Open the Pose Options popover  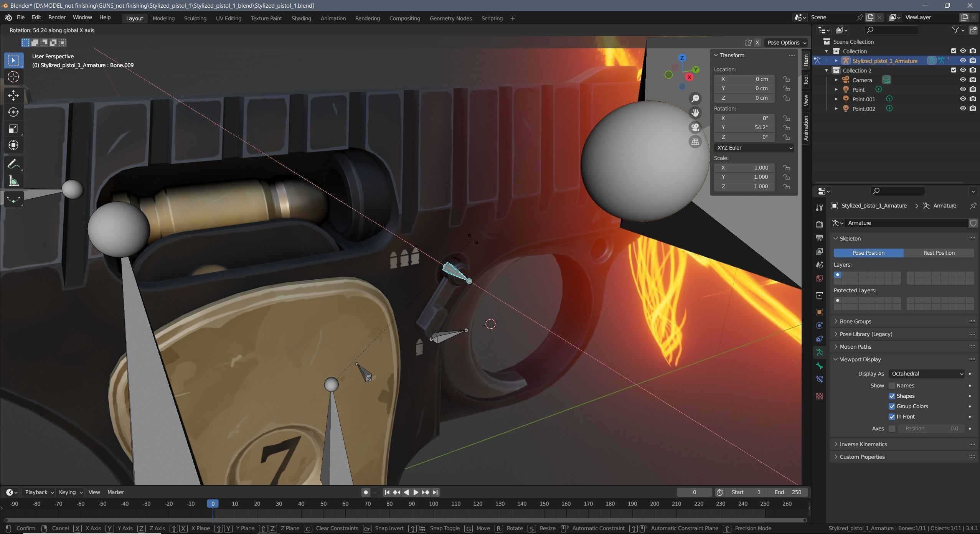click(786, 43)
